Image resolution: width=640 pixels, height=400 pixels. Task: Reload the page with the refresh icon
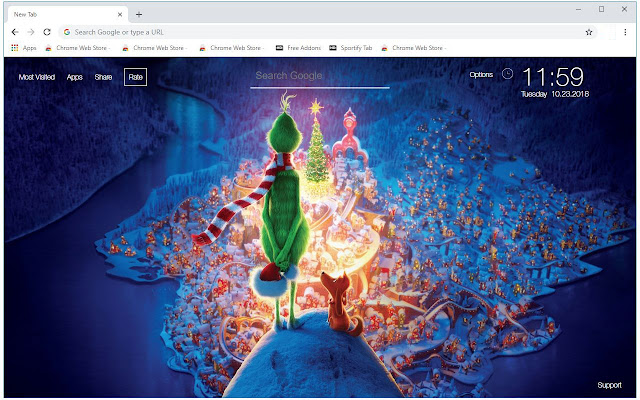click(x=47, y=32)
